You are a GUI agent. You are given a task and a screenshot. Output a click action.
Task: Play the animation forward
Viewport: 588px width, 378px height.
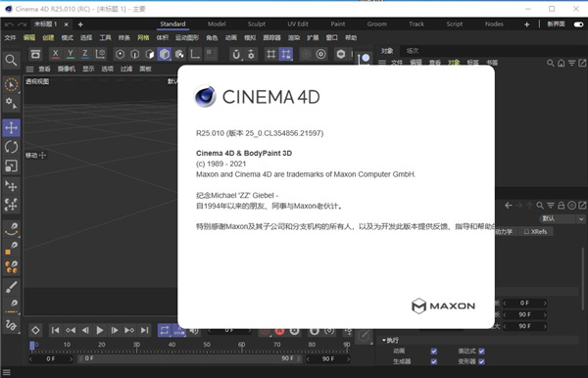100,330
